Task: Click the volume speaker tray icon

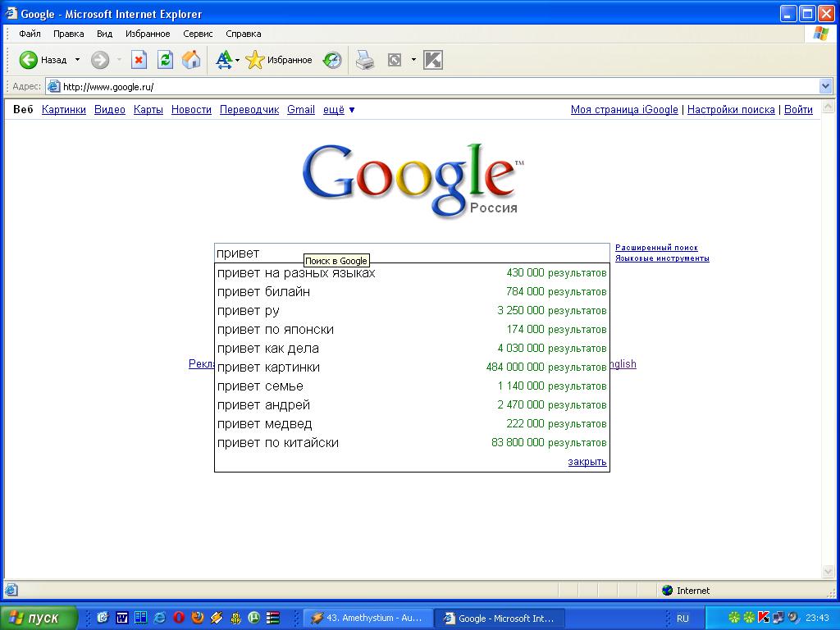Action: tap(793, 618)
